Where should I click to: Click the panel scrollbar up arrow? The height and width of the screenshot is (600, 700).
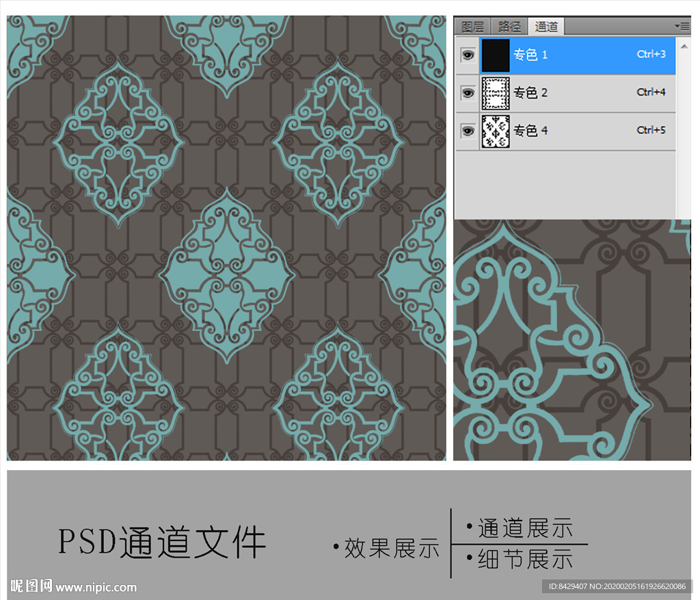(684, 46)
